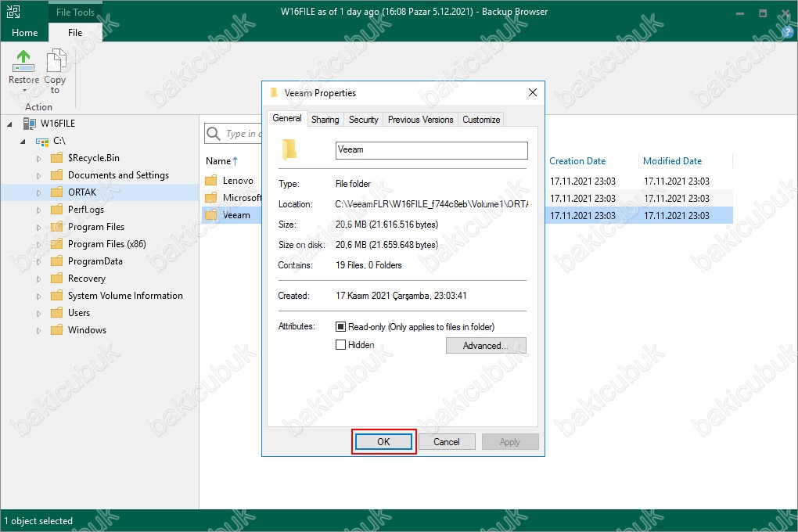
Task: Click the Lenovo row modified date 17.11.2021 23:03
Action: coord(677,181)
